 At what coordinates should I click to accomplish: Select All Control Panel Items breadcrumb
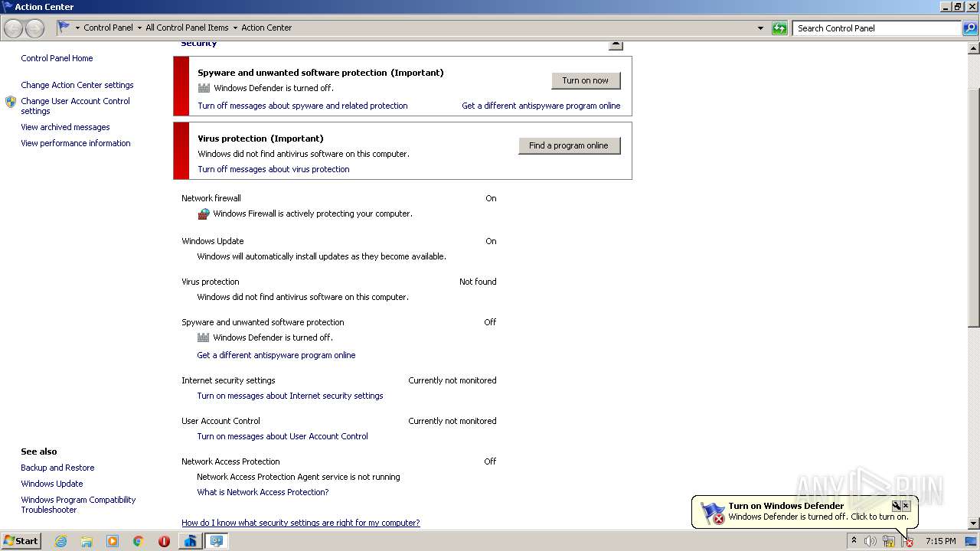click(x=187, y=28)
